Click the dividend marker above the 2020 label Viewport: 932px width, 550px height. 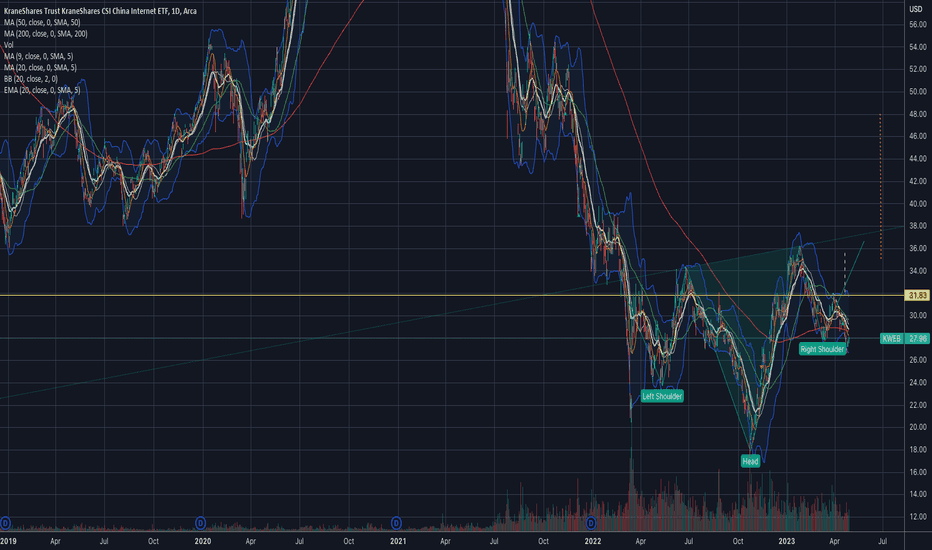pos(201,523)
